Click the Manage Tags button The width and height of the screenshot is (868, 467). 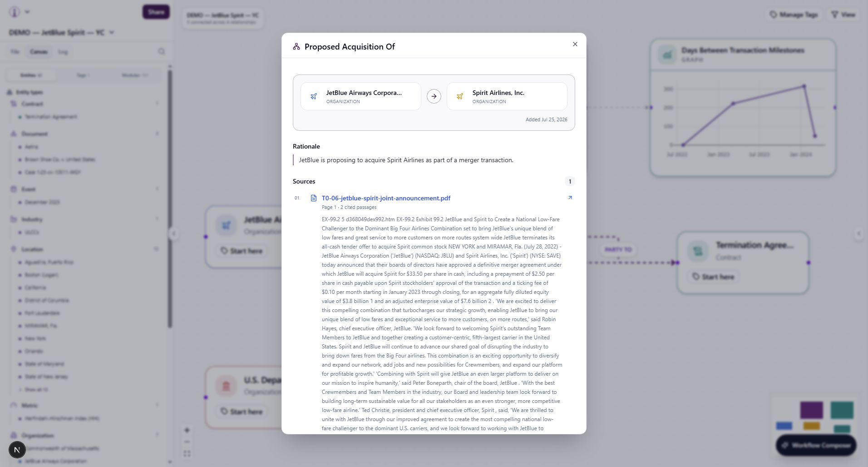tap(794, 15)
